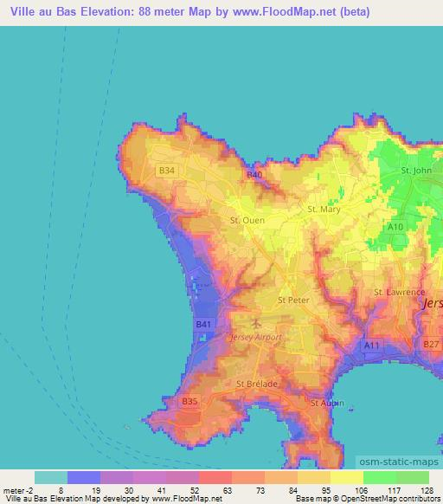Select the St. Ouen place label
The height and width of the screenshot is (504, 443).
pyautogui.click(x=247, y=221)
